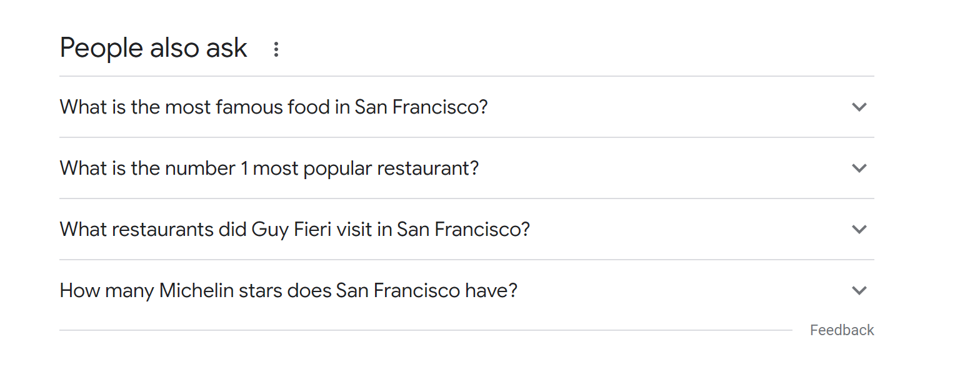Screen dimensions: 980x372
Task: Expand "What is the number 1 most popular restaurant?"
Action: 269,169
